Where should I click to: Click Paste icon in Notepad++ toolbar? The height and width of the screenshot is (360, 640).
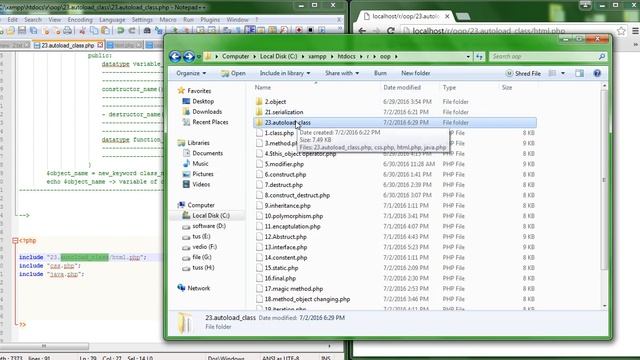pyautogui.click(x=105, y=31)
